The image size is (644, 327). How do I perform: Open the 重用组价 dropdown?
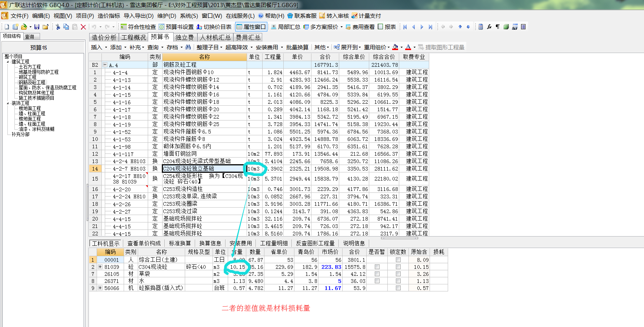(x=377, y=47)
